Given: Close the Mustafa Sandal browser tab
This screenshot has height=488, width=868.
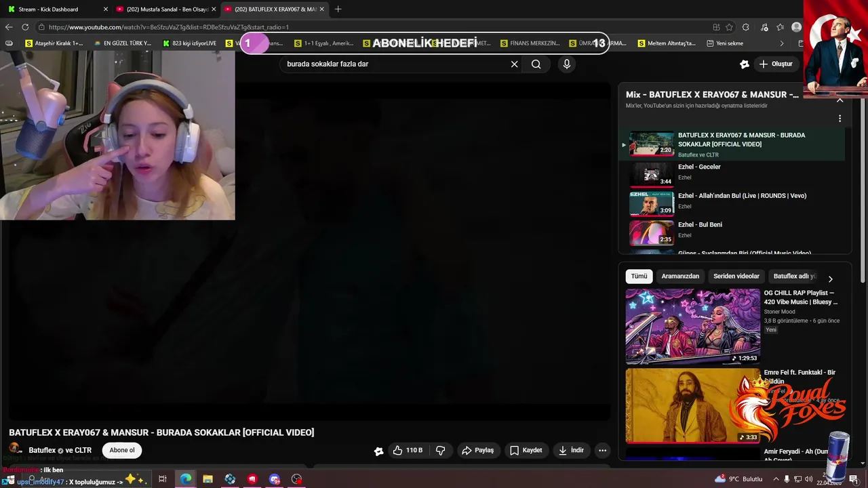Looking at the screenshot, I should 214,9.
